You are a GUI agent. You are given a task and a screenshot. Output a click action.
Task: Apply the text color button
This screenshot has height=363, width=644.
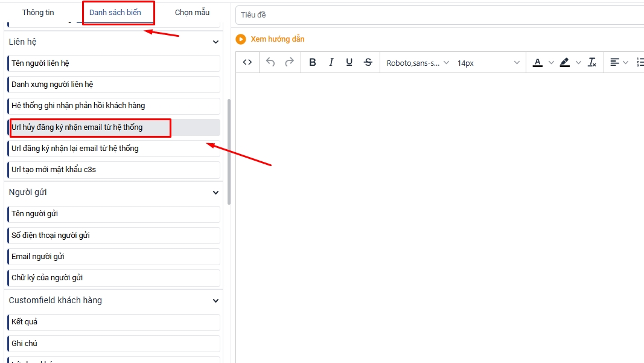pos(537,62)
